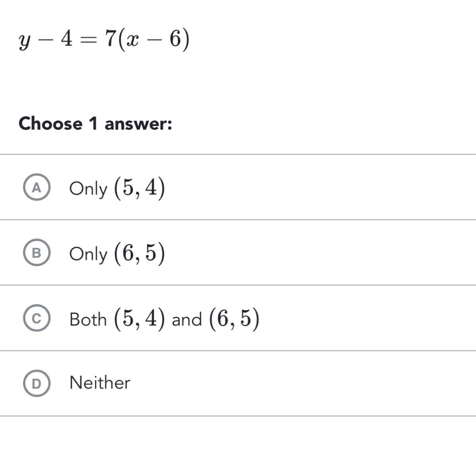Choose the radio button labeled C

[37, 319]
